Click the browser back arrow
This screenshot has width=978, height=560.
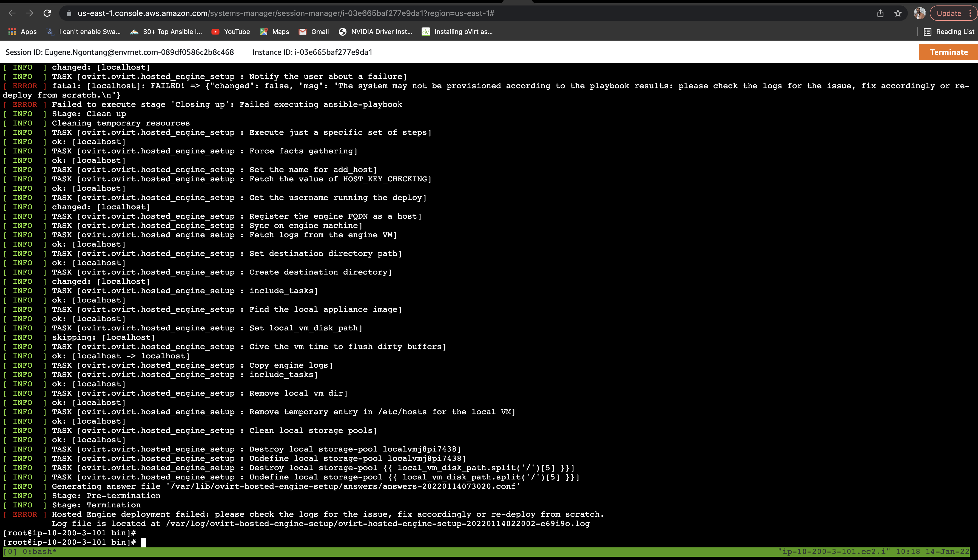[12, 13]
